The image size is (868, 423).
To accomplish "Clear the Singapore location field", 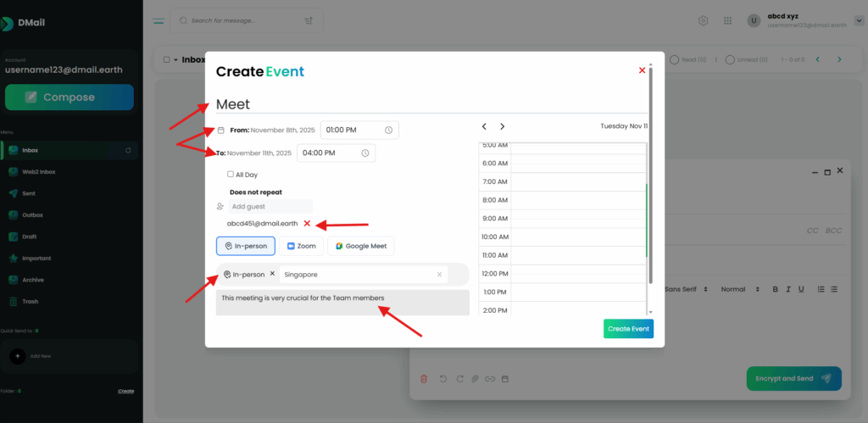I will click(x=439, y=275).
